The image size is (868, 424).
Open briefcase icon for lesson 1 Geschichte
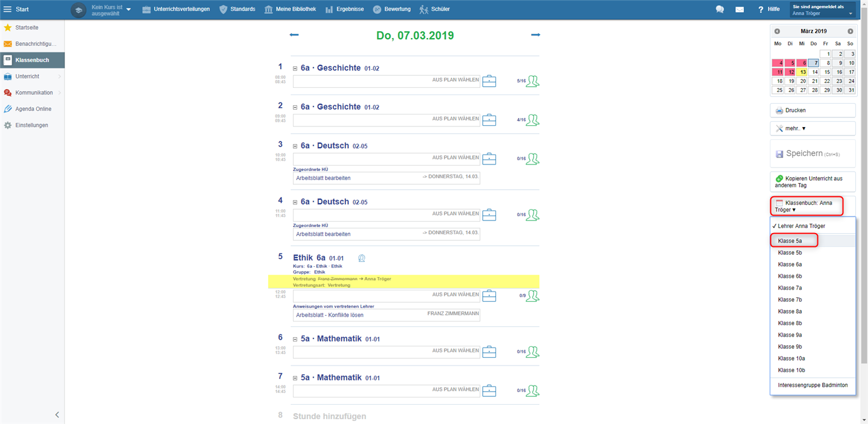489,81
